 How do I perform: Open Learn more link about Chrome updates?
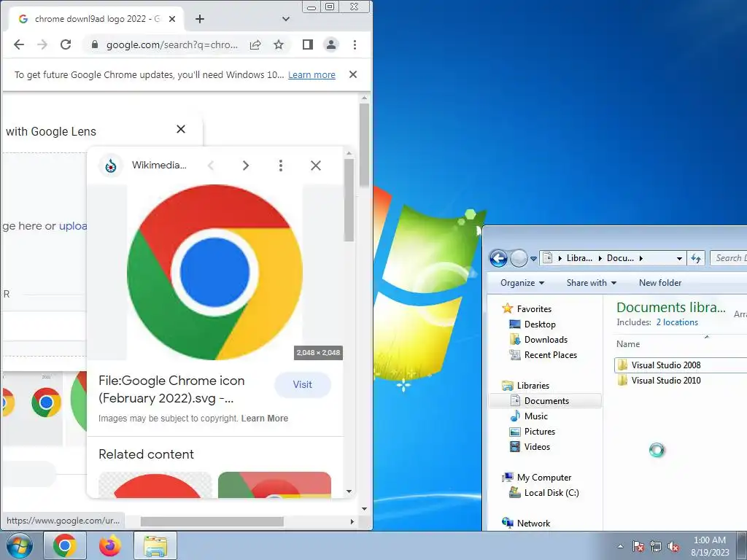point(311,75)
